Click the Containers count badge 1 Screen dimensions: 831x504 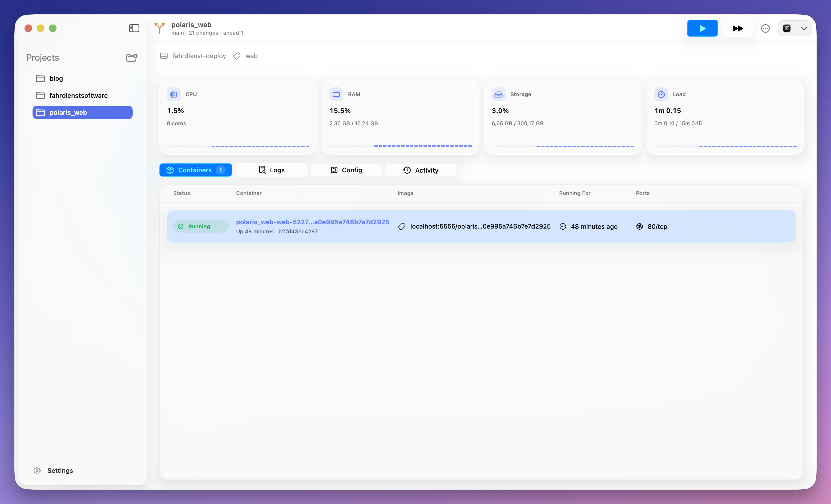(x=221, y=170)
